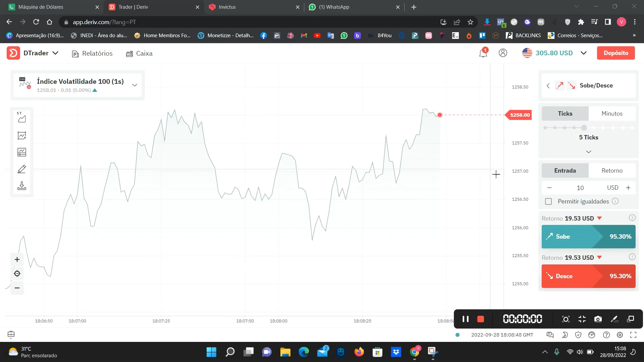Screen dimensions: 644x362
Task: Click the 5 Ticks slider handle
Action: (x=584, y=128)
